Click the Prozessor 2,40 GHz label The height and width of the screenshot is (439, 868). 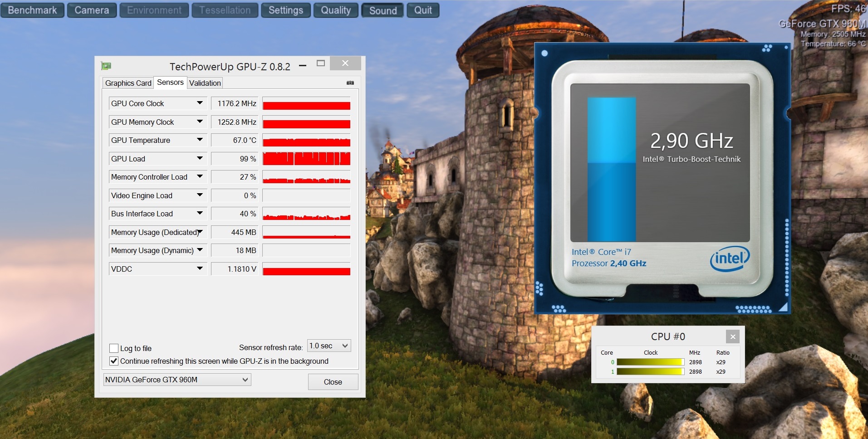pos(609,263)
